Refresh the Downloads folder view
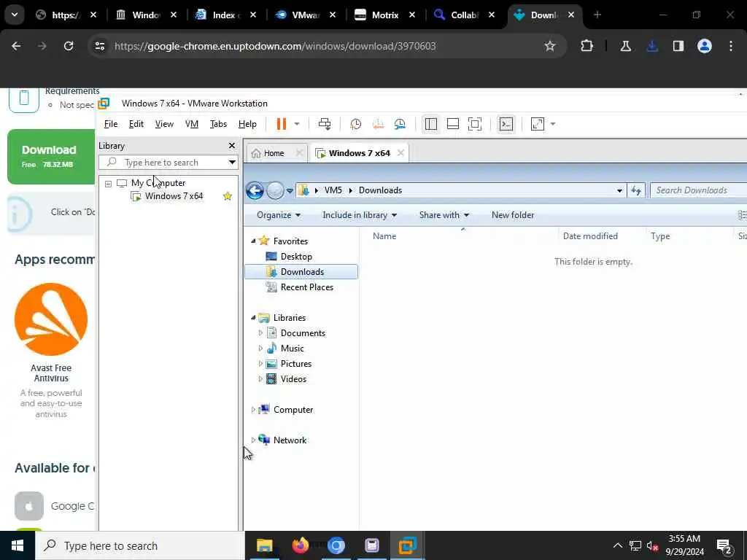The height and width of the screenshot is (560, 747). pos(636,190)
